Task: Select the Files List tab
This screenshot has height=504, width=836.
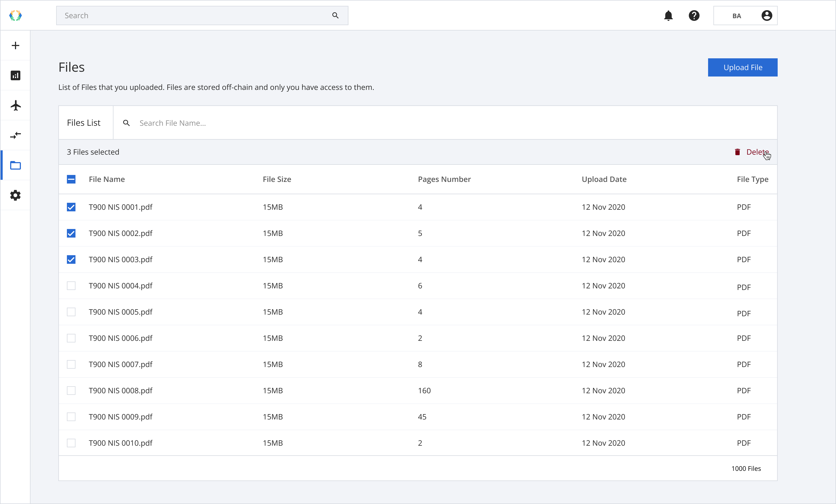Action: click(86, 123)
